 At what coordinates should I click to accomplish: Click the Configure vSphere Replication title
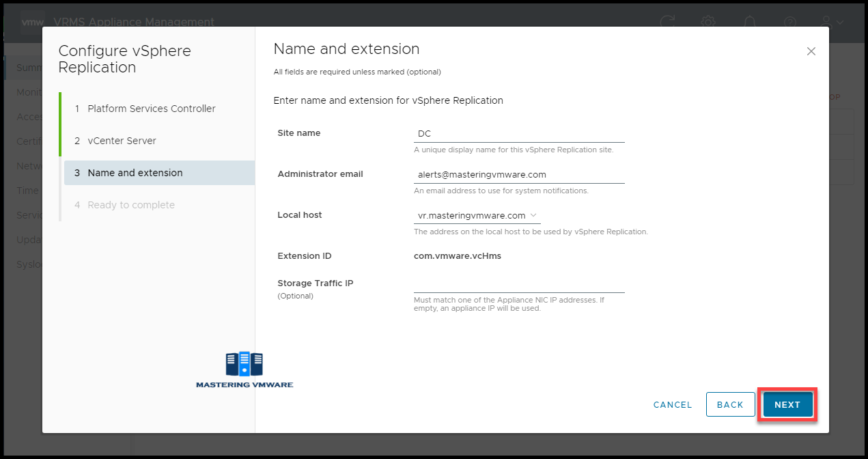(x=125, y=59)
